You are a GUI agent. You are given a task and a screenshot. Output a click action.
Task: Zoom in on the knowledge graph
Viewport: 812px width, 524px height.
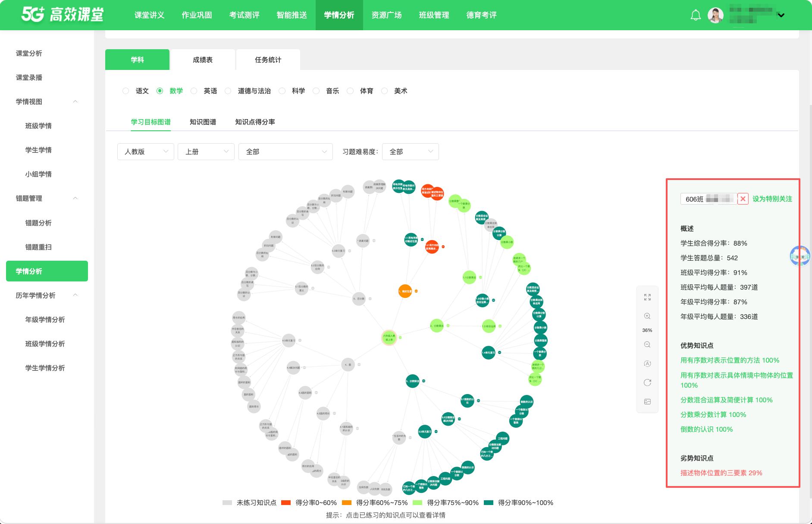[647, 316]
